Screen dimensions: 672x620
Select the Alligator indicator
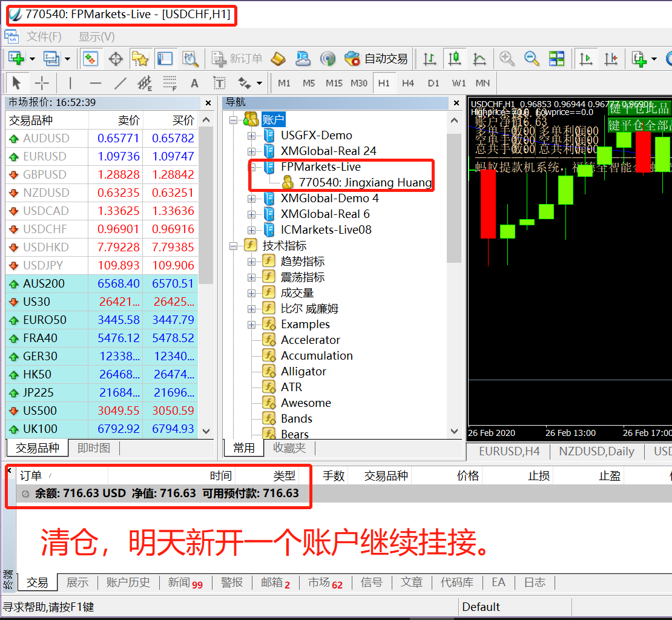coord(303,372)
